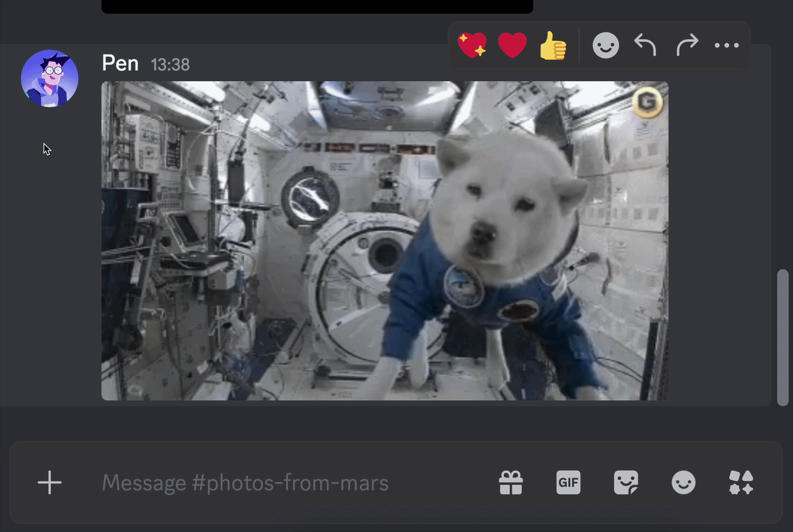The image size is (793, 532).
Task: Open the add reaction emoji picker
Action: pyautogui.click(x=606, y=45)
